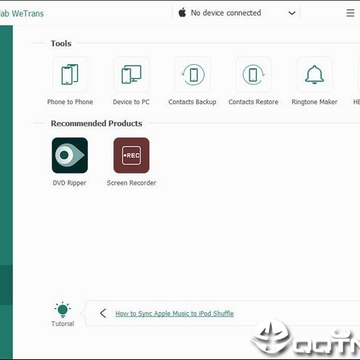Launch the Contacts Restore tool icon

[x=253, y=74]
